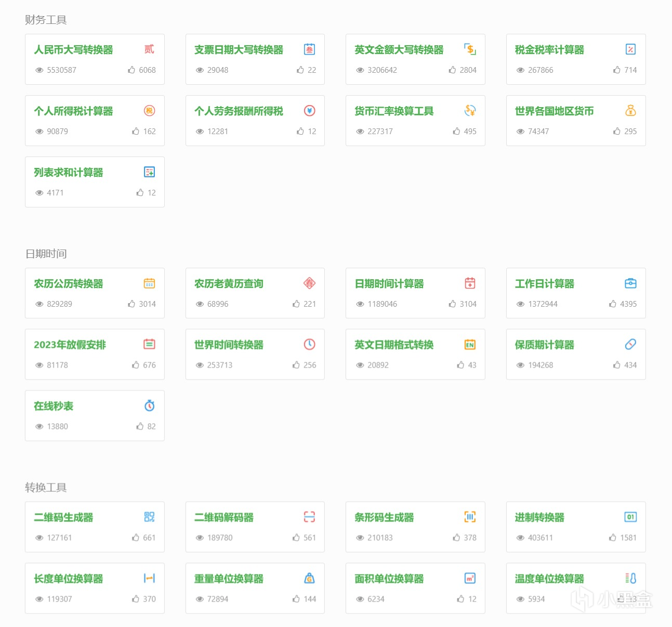The image size is (672, 627).
Task: Click thumbs-up icon beside 714 on 税金税率计算器
Action: (617, 70)
